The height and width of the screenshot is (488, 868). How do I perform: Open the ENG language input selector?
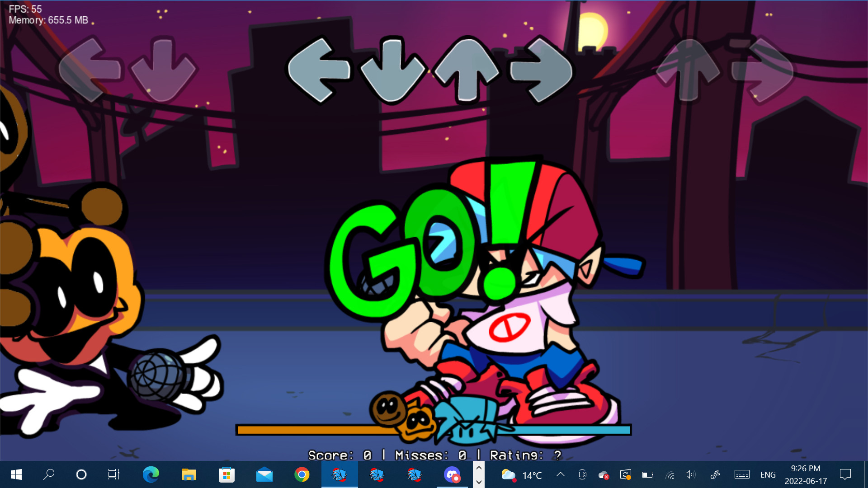pos(768,474)
